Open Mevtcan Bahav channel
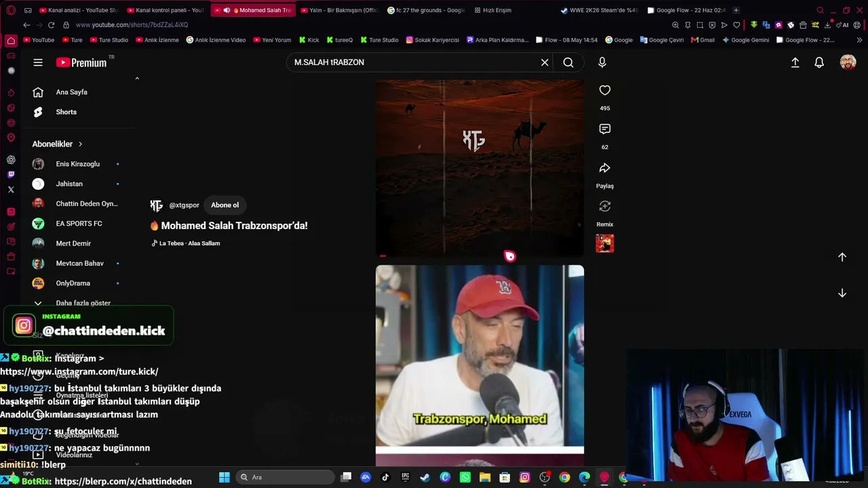 [78, 263]
